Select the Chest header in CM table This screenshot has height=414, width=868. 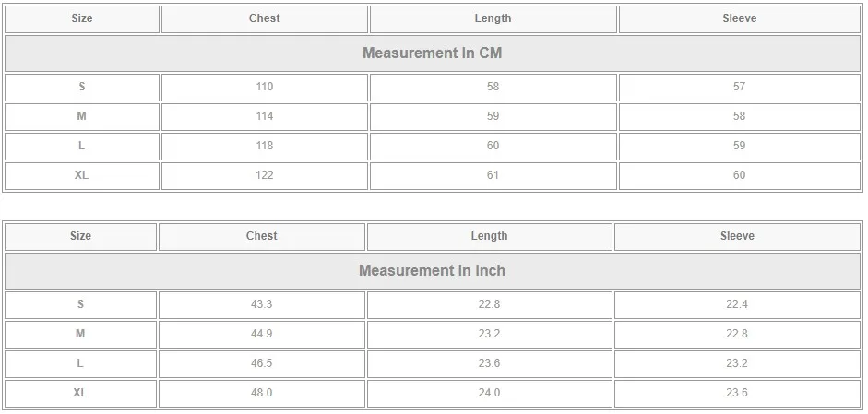tap(265, 18)
